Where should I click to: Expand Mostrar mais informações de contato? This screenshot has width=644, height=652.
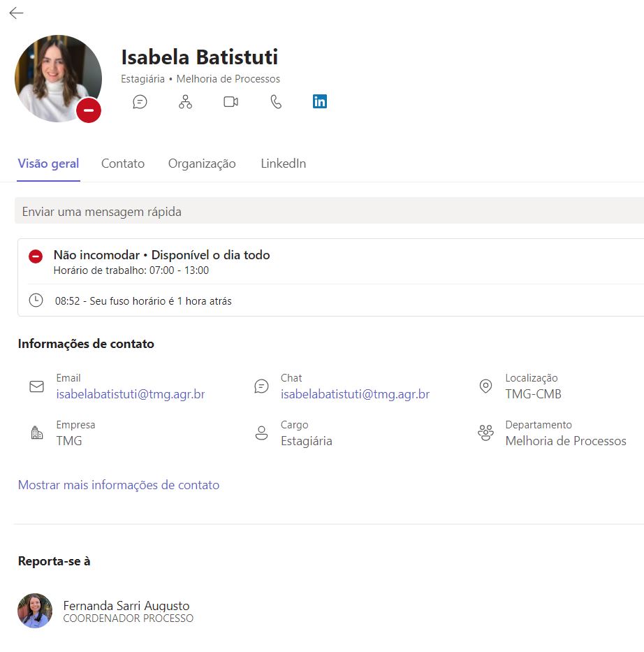pyautogui.click(x=119, y=485)
